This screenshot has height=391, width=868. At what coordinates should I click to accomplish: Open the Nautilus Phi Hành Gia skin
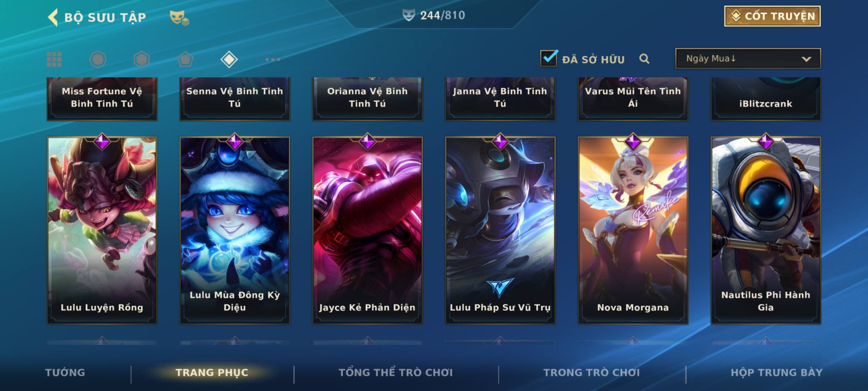[766, 230]
